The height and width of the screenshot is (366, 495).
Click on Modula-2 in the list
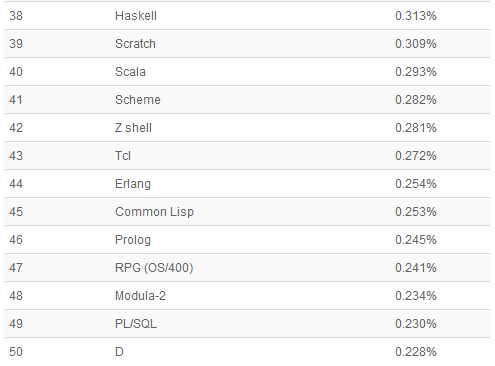click(140, 296)
